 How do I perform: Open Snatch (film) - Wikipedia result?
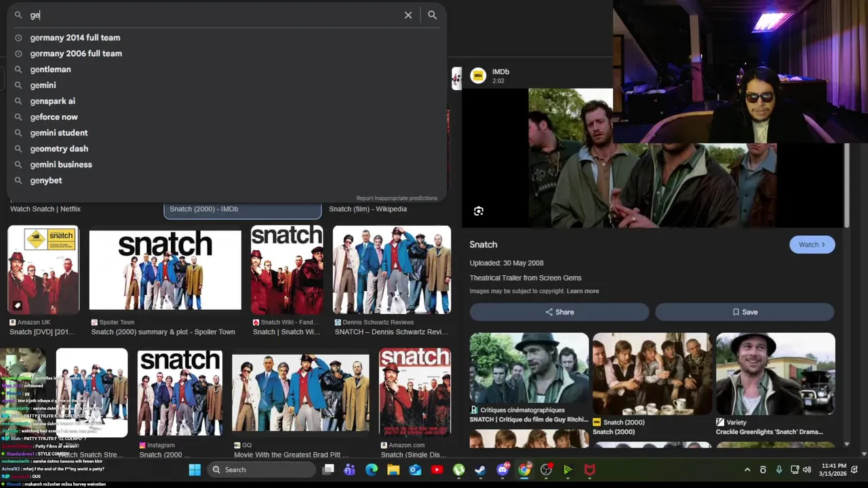point(368,209)
